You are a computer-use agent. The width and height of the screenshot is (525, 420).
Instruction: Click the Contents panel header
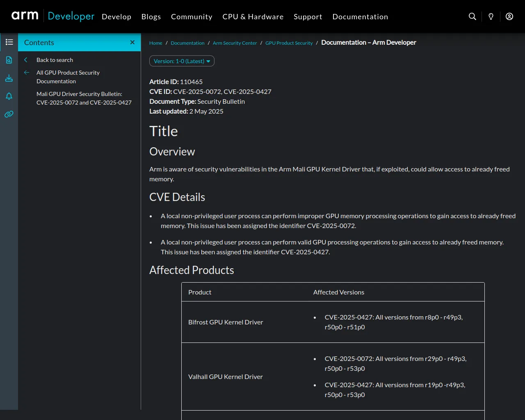coord(80,42)
